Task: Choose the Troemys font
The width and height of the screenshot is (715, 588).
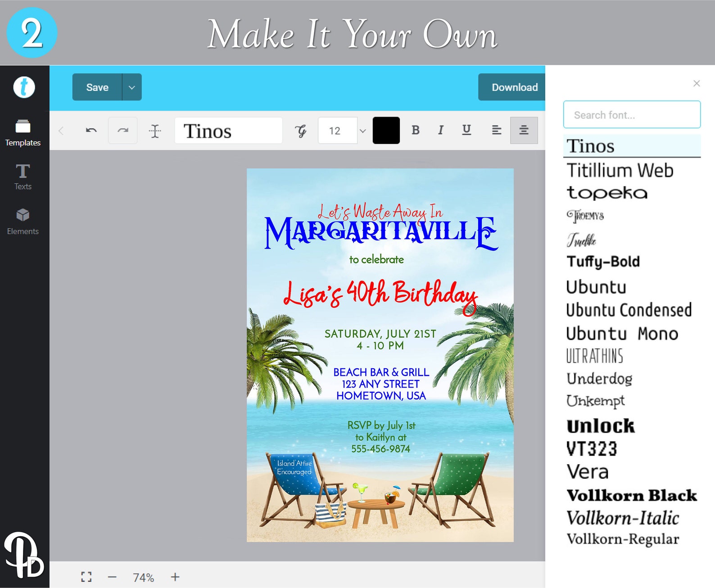Action: [585, 216]
